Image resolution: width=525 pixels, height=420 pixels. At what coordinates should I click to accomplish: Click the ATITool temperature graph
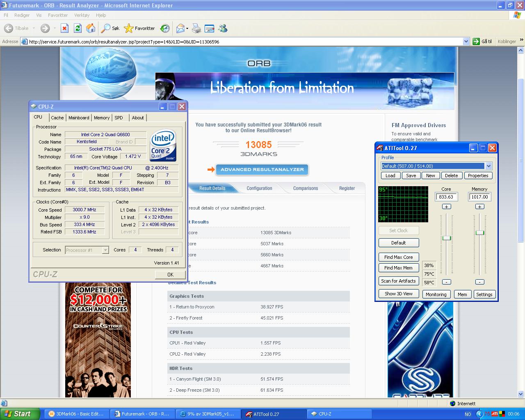403,204
